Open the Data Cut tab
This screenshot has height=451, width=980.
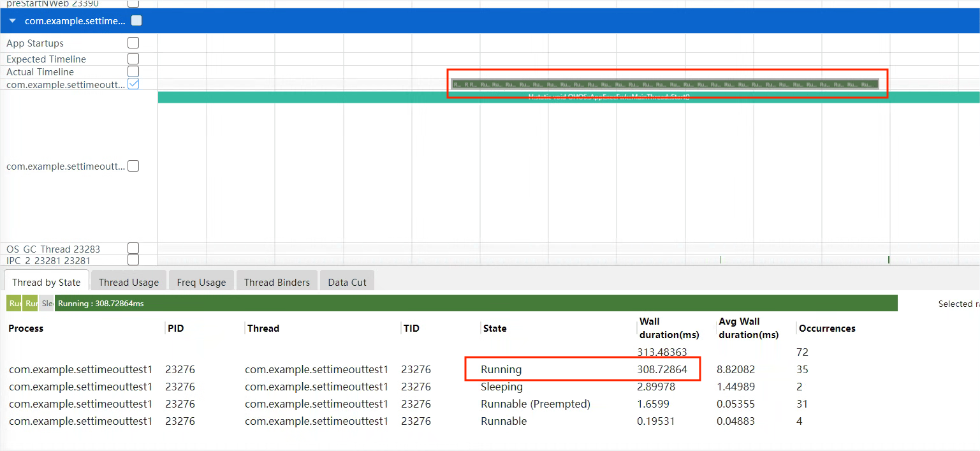coord(347,282)
